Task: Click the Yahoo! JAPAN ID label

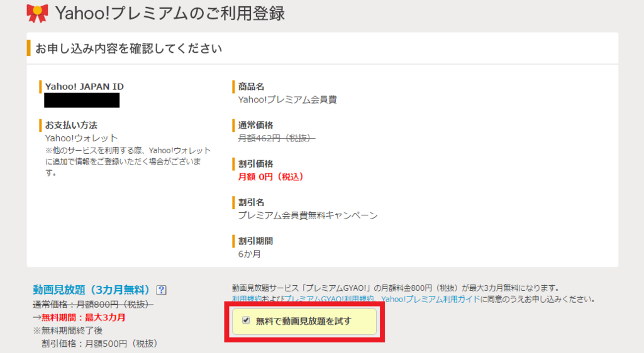Action: pos(84,87)
